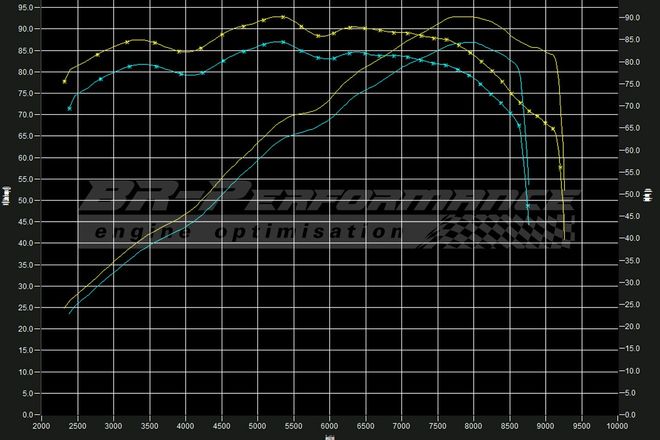This screenshot has width=660, height=440.
Task: Click the BR-Performance watermark logo
Action: (330, 198)
